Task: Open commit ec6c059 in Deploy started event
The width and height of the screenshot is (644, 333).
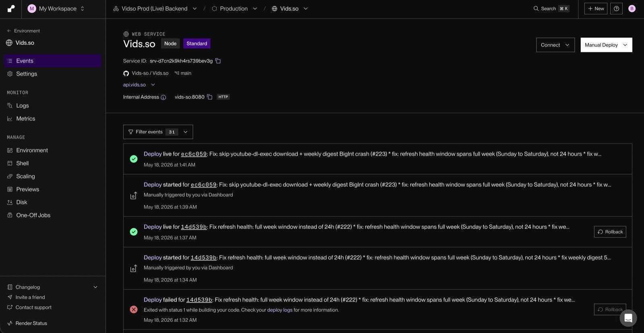Action: tap(203, 185)
